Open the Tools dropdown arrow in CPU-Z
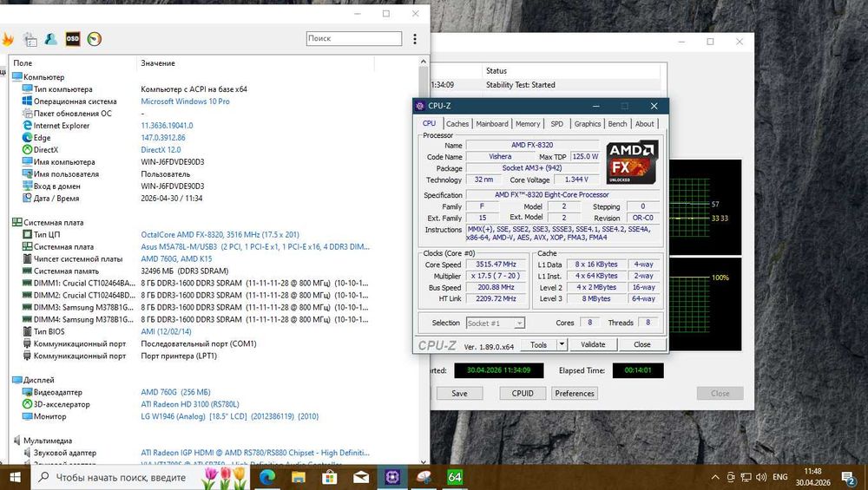Viewport: 868px width, 490px height. pyautogui.click(x=562, y=344)
